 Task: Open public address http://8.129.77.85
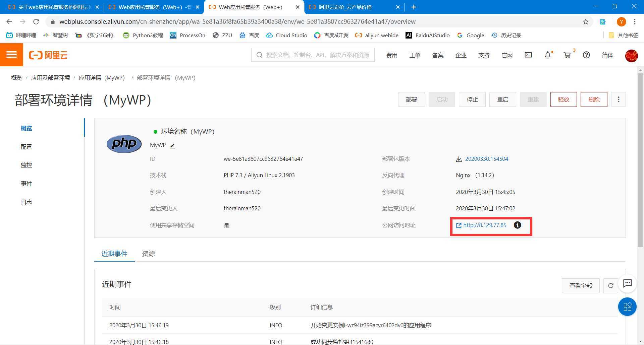(485, 225)
